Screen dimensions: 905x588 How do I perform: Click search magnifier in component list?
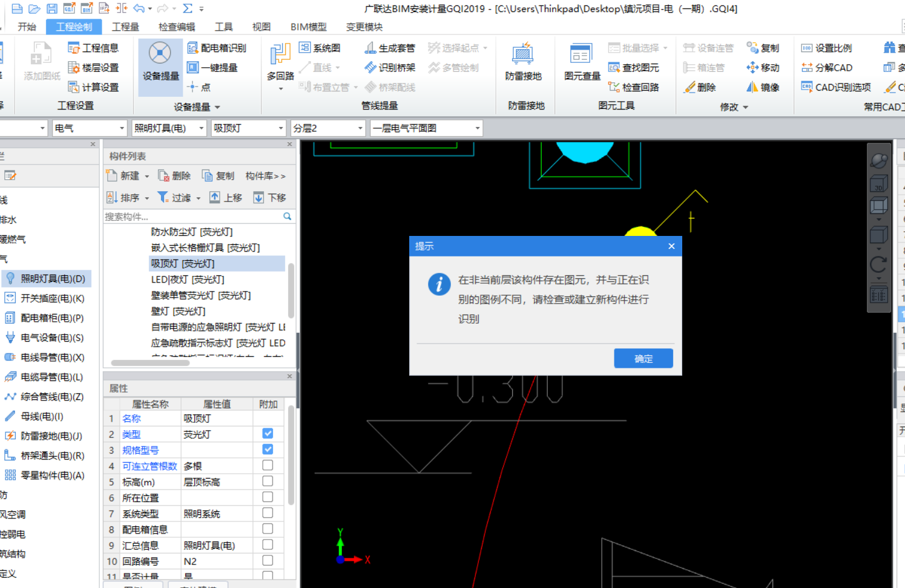[x=288, y=216]
